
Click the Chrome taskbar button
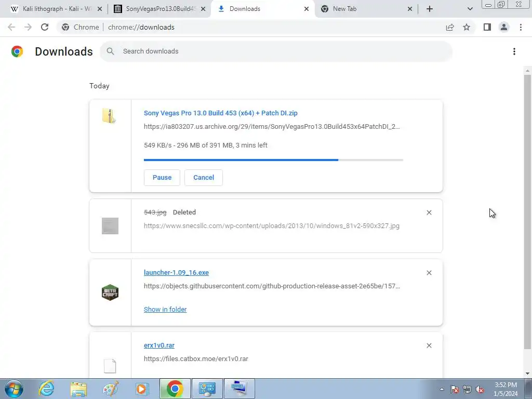(175, 389)
